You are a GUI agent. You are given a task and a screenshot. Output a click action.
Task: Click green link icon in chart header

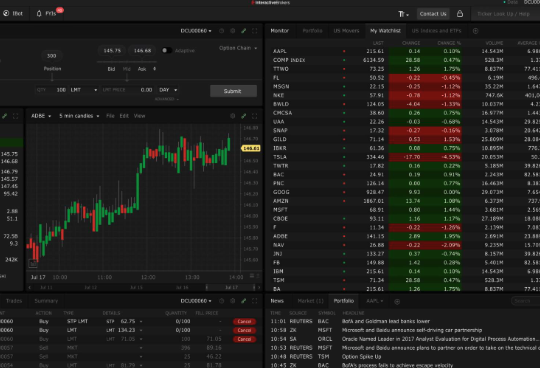[243, 116]
